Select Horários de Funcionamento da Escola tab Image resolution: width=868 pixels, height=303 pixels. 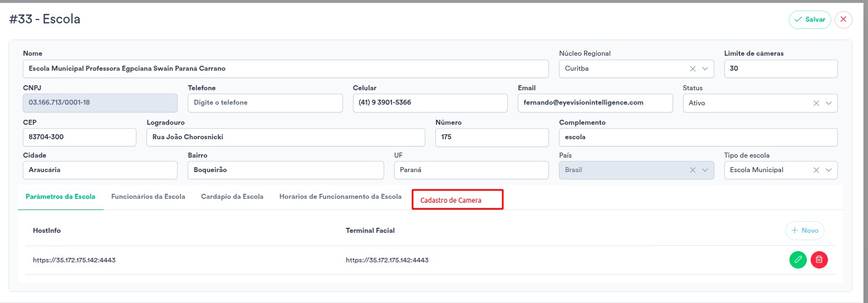pos(340,197)
